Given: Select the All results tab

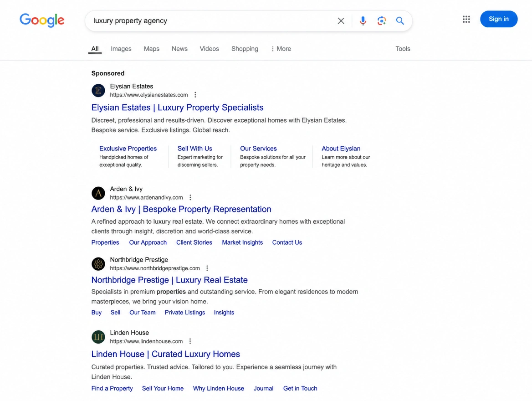Looking at the screenshot, I should [95, 49].
